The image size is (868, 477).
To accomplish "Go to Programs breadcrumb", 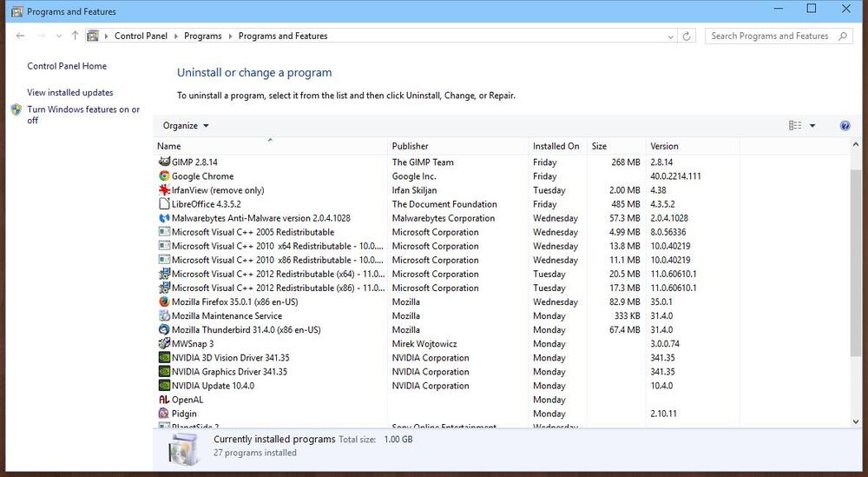I will coord(202,36).
